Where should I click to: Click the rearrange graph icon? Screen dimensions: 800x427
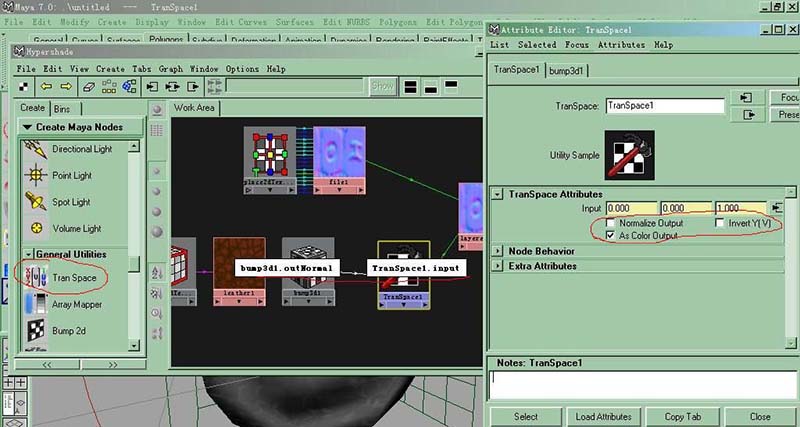point(109,87)
